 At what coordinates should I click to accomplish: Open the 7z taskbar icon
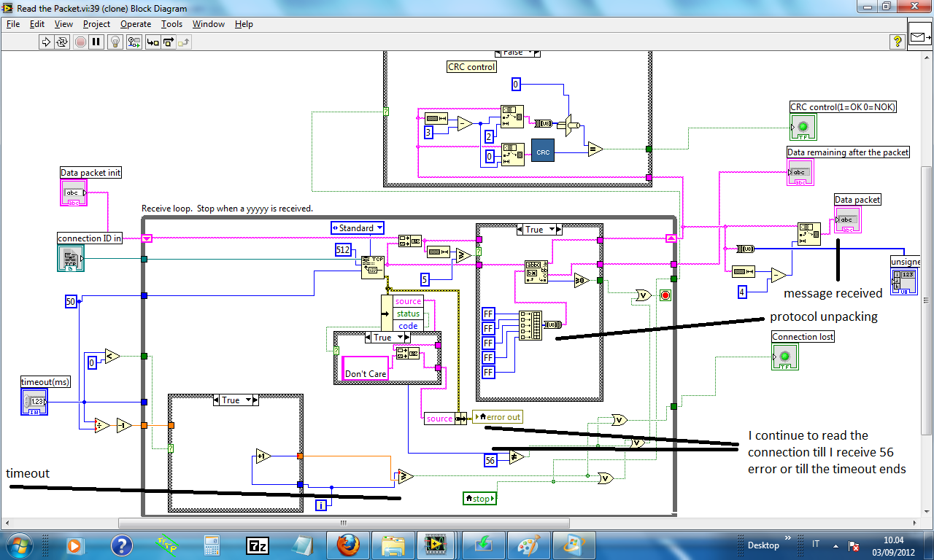257,545
